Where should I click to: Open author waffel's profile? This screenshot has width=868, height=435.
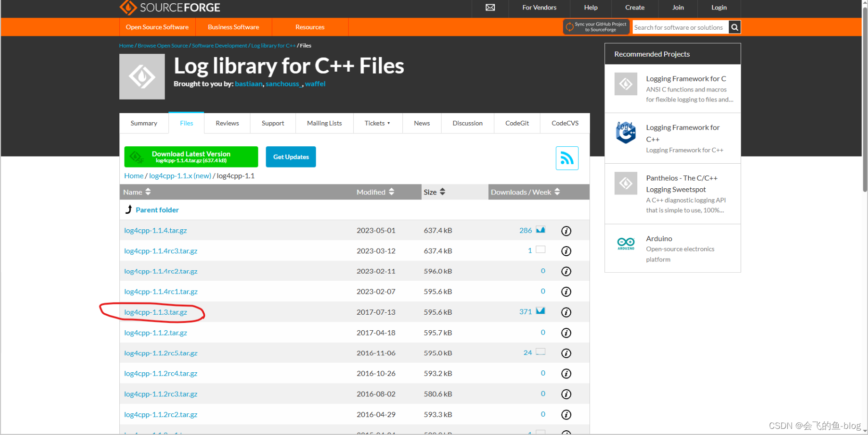point(315,84)
